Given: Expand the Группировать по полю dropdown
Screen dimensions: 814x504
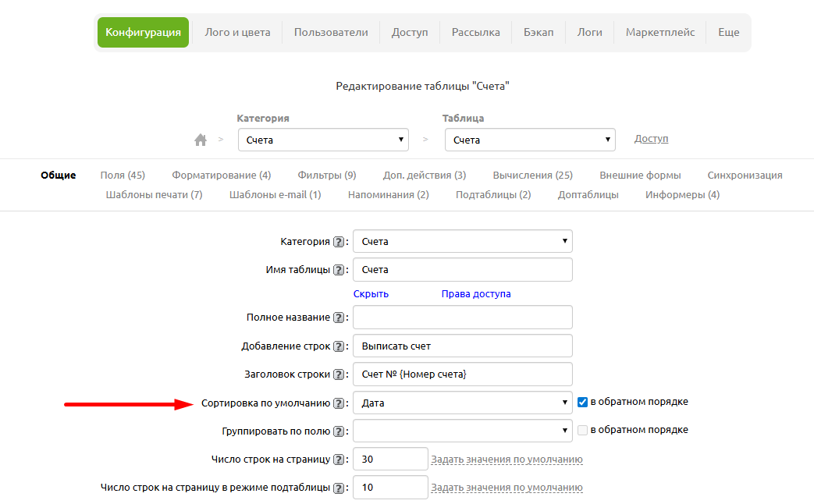Looking at the screenshot, I should [x=463, y=431].
